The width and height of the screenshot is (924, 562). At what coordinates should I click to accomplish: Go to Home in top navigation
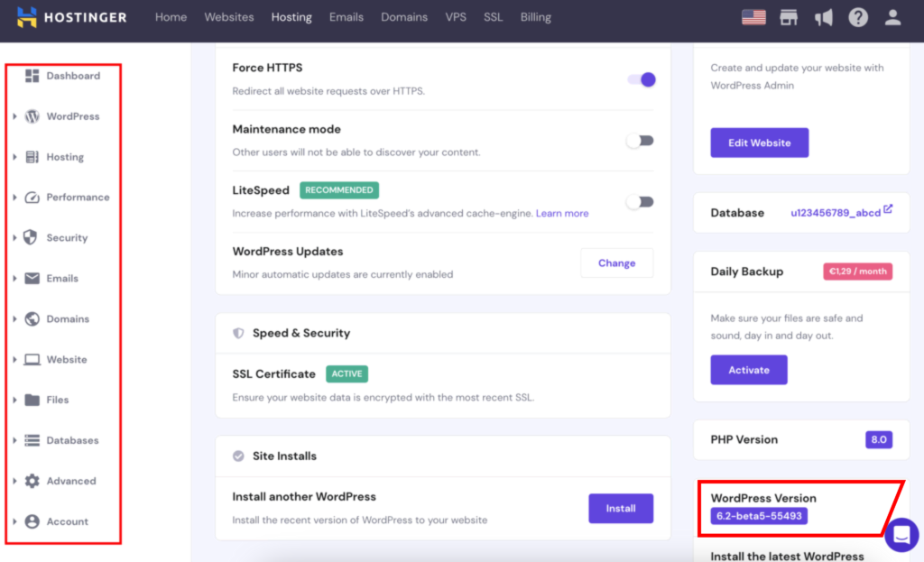171,17
